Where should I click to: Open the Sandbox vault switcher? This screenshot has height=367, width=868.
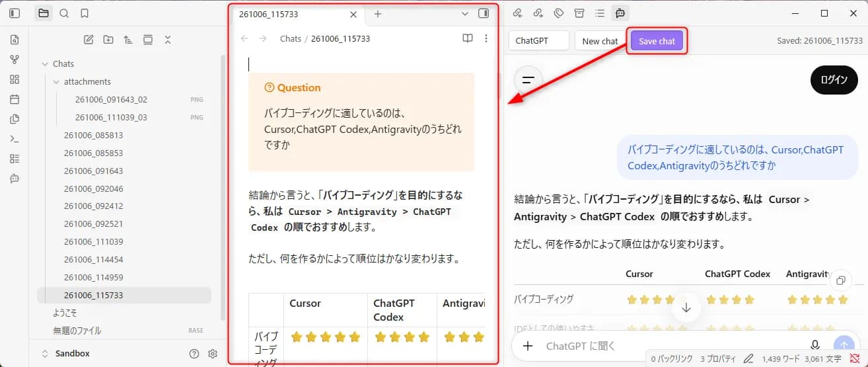click(66, 353)
